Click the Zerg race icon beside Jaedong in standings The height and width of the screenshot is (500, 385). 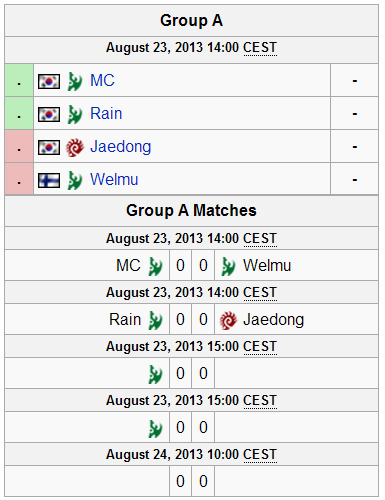click(75, 147)
